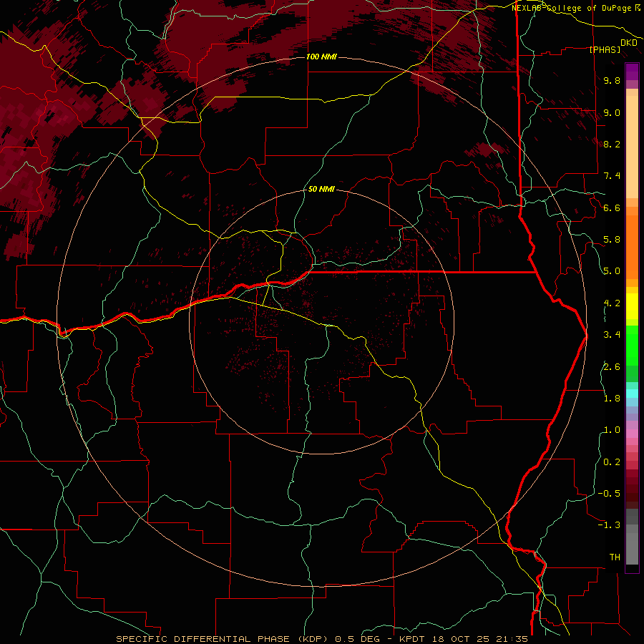This screenshot has height=644, width=644.
Task: Pick the peach color bar segment
Action: click(632, 147)
